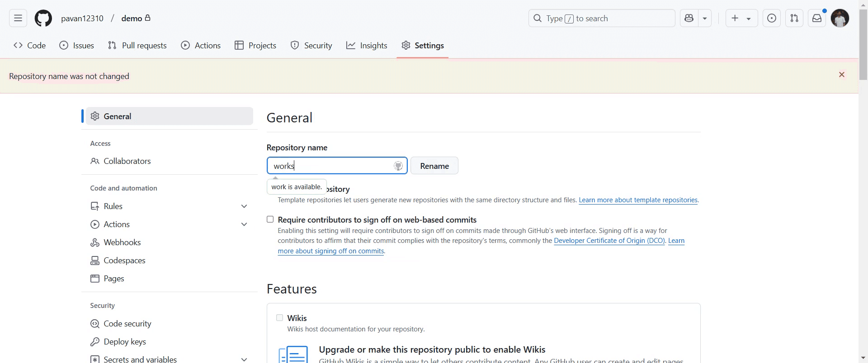The width and height of the screenshot is (868, 363).
Task: Click the wiki document illustration icon
Action: [293, 354]
